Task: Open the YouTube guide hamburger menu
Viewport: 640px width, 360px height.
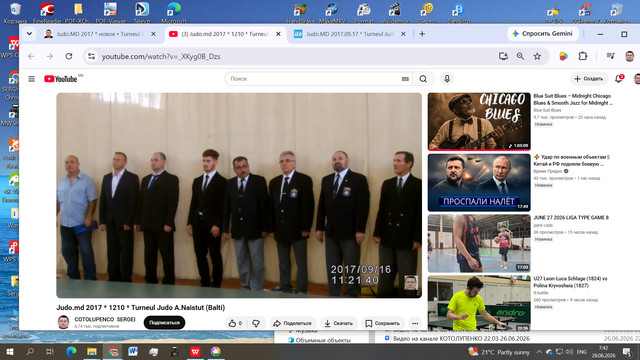Action: pyautogui.click(x=31, y=79)
